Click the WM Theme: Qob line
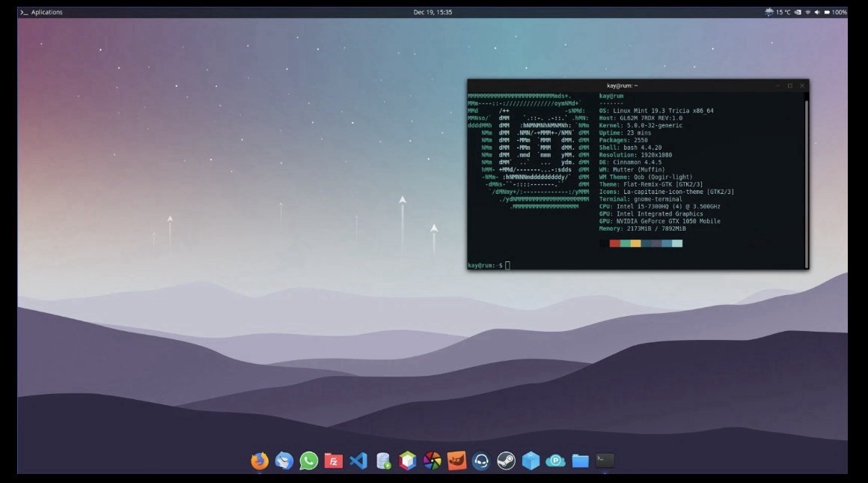Screen dimensions: 868x483 click(646, 177)
